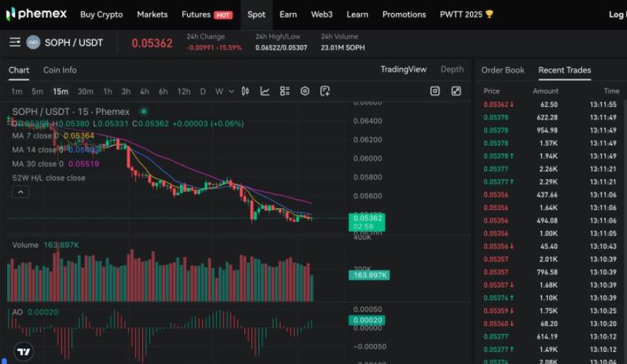Click the Phemex logo
The image size is (627, 364).
coord(36,14)
